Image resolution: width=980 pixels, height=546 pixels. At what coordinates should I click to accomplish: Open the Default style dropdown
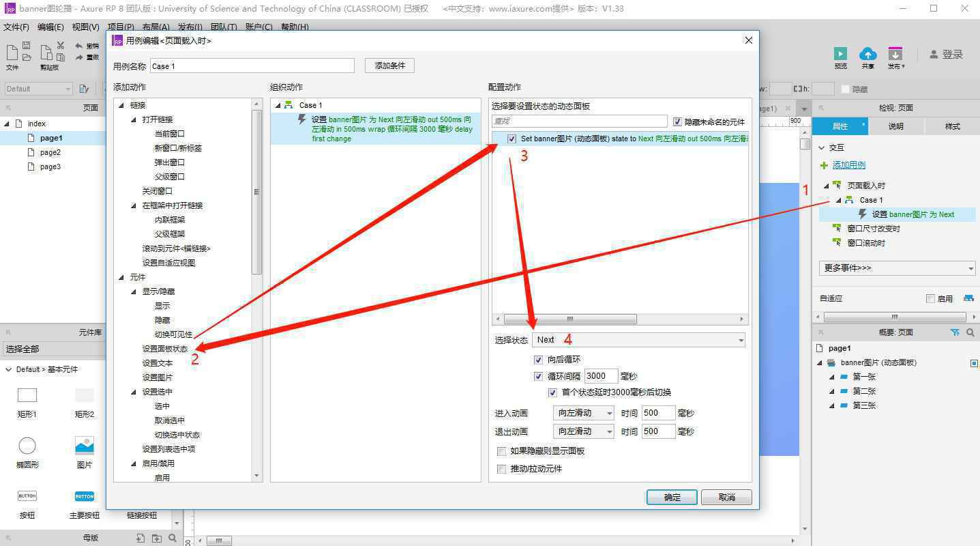pos(38,89)
